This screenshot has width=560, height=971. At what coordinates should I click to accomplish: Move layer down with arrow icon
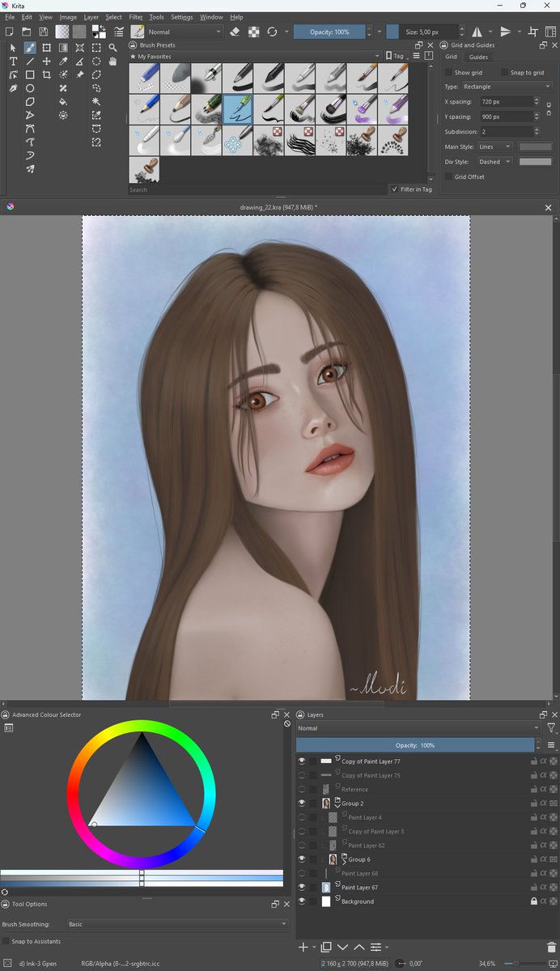(342, 947)
